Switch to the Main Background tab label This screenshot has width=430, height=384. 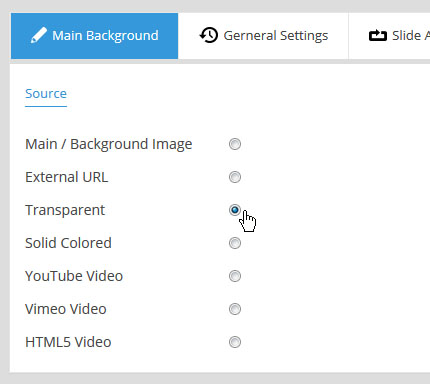[x=105, y=36]
